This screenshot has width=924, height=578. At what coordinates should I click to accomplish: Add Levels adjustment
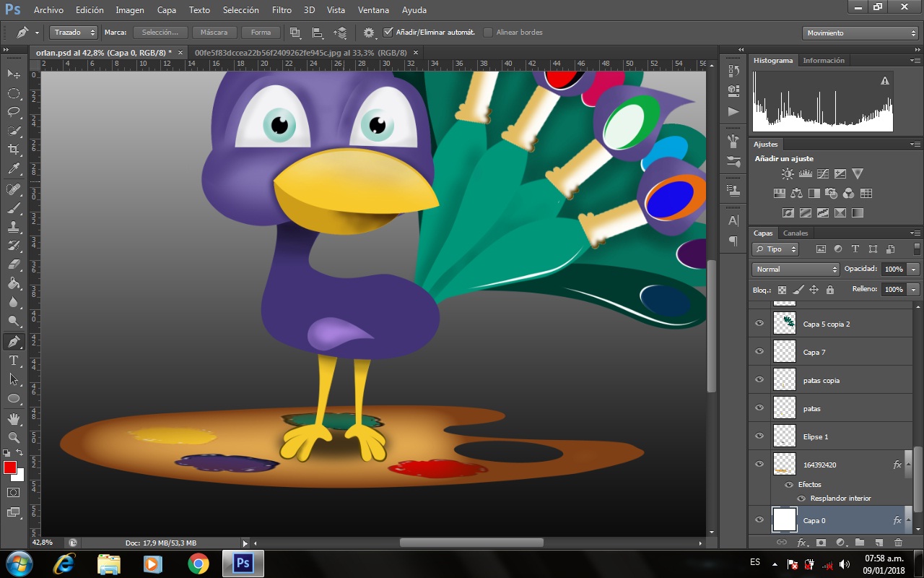805,174
